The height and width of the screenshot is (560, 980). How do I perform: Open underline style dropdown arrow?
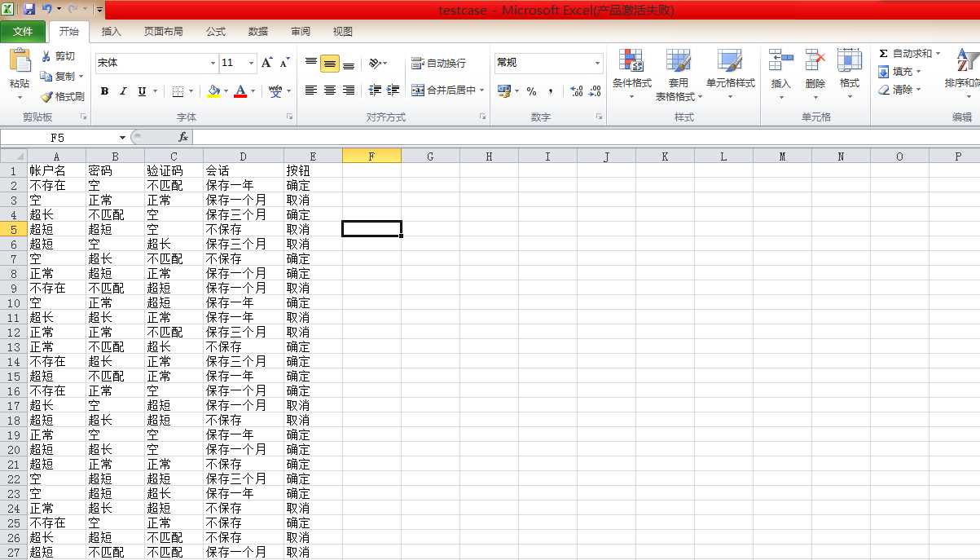(x=154, y=91)
